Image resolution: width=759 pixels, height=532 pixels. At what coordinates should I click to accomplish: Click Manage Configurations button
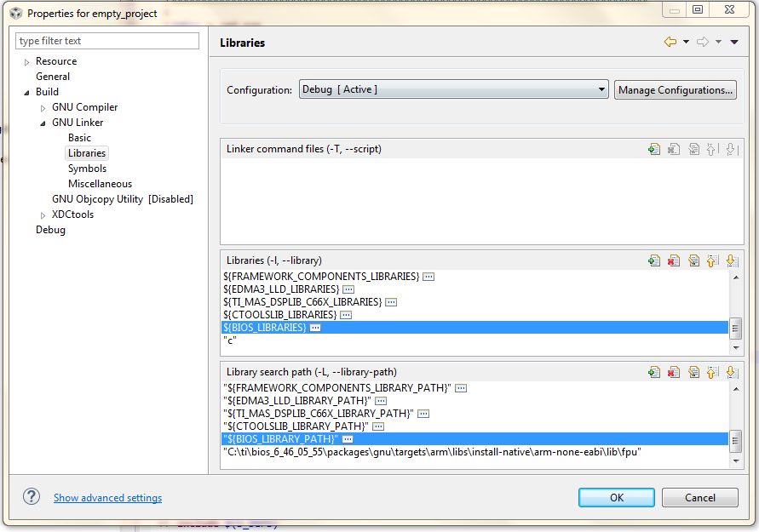(x=676, y=90)
